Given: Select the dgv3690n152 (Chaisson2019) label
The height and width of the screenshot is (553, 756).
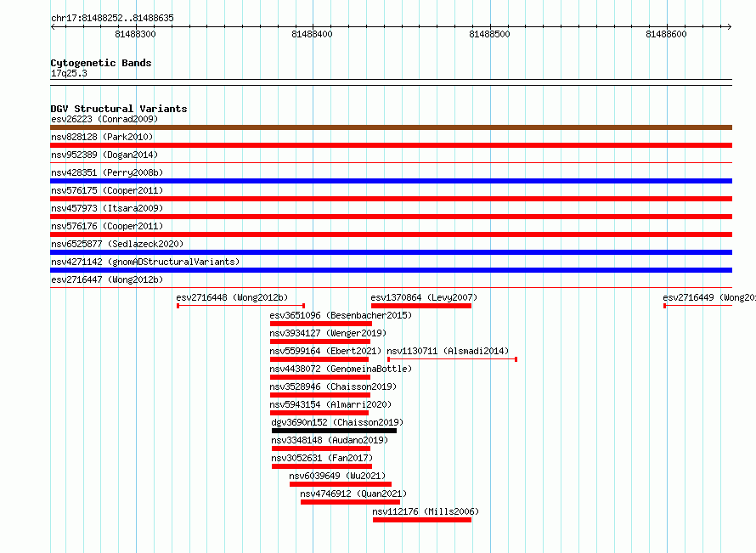Looking at the screenshot, I should (x=337, y=422).
